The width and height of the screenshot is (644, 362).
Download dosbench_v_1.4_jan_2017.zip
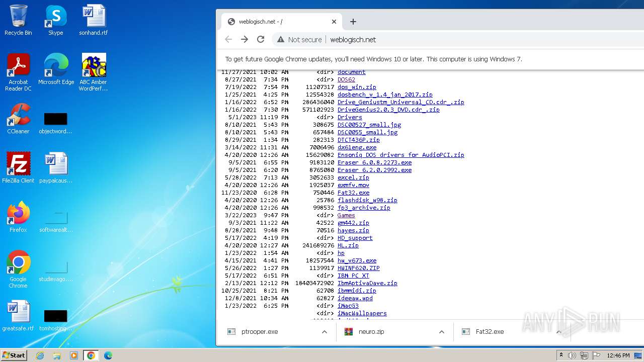385,95
